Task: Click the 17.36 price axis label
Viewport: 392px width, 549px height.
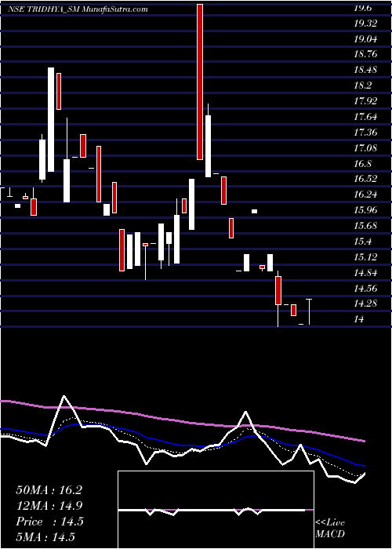Action: click(x=365, y=133)
